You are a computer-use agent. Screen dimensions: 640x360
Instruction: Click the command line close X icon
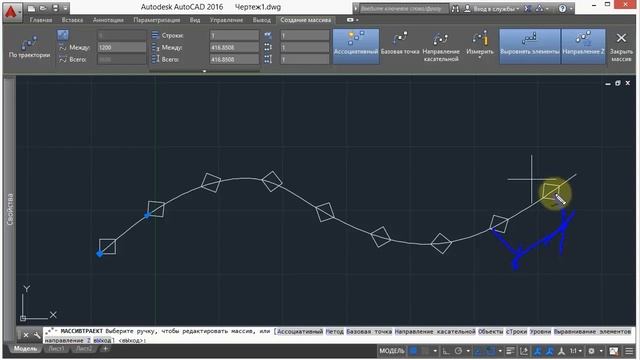(26, 335)
